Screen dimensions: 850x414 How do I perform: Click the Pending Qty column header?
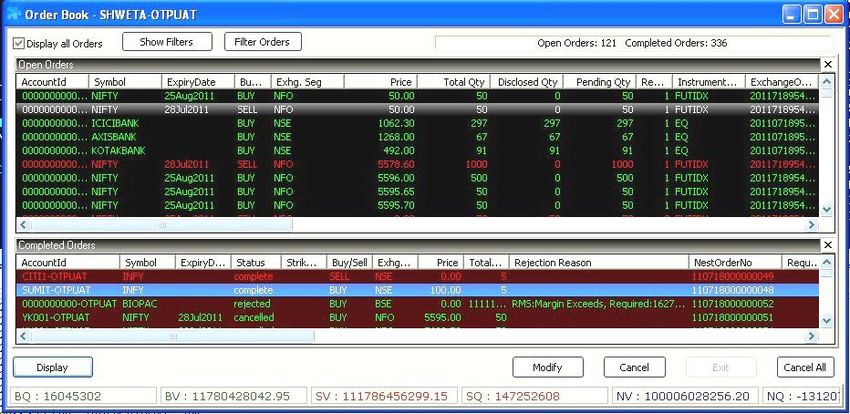tap(600, 82)
